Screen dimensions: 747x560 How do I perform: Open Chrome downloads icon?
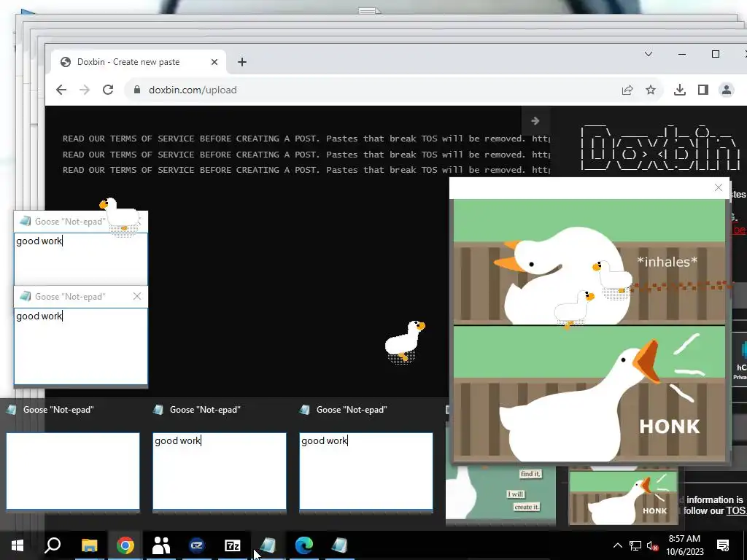[680, 90]
